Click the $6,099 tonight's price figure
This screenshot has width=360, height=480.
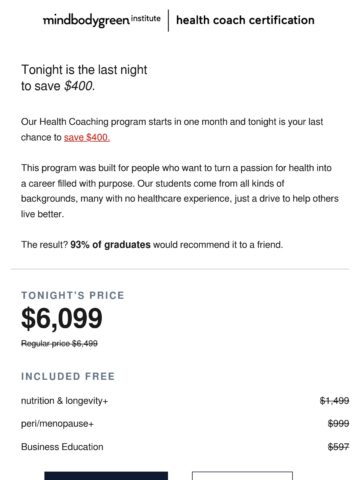pyautogui.click(x=62, y=318)
